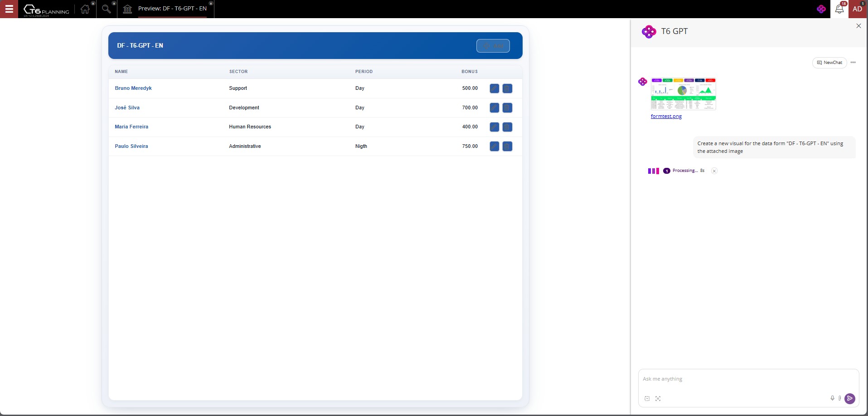Screen dimensions: 868x416
Task: Click the Development sector cell
Action: (x=244, y=108)
